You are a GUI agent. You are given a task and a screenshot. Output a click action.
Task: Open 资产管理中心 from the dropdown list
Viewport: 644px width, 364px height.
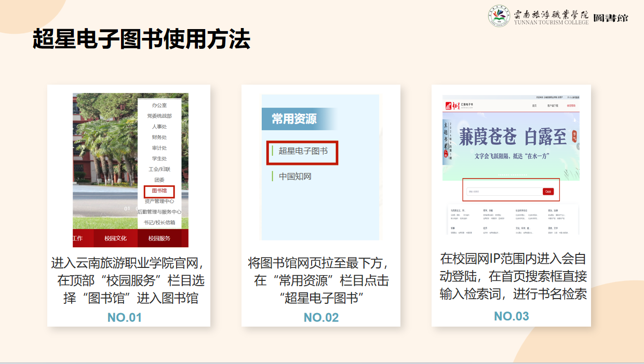coord(159,201)
